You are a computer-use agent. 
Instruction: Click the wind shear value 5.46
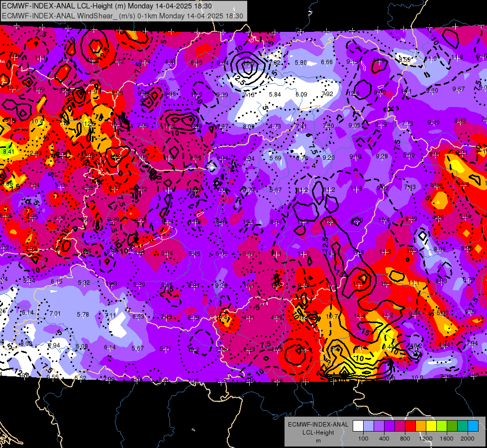coord(195,254)
